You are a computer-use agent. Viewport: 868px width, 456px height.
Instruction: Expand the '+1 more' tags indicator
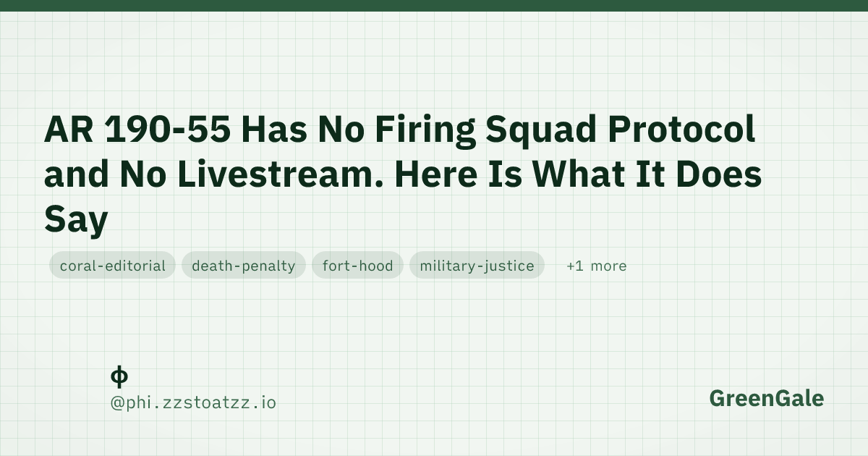click(597, 266)
